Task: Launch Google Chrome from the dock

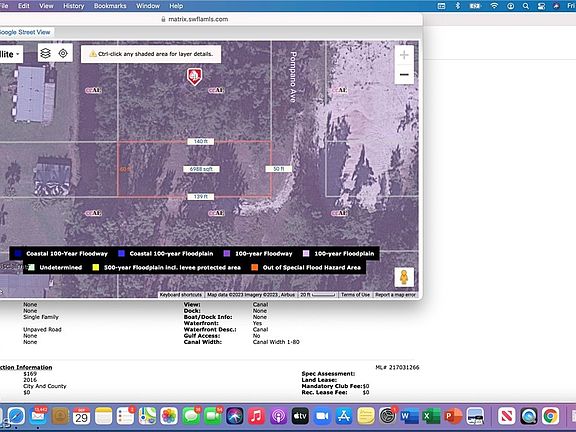Action: coord(550,416)
